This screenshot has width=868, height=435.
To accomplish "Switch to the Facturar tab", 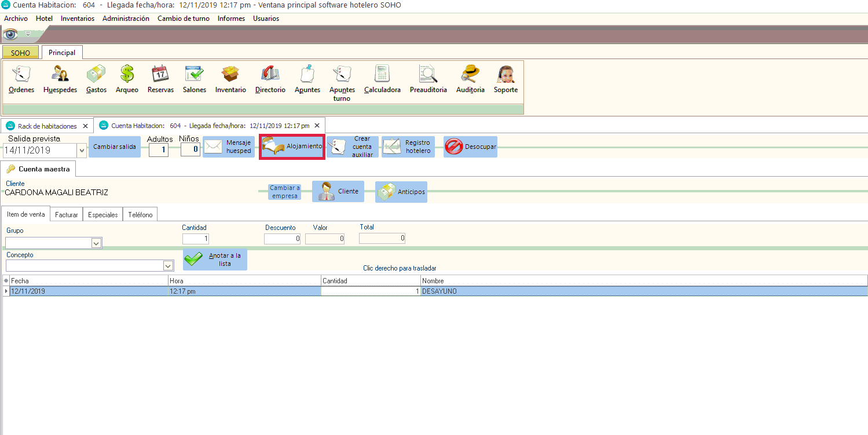I will 67,215.
